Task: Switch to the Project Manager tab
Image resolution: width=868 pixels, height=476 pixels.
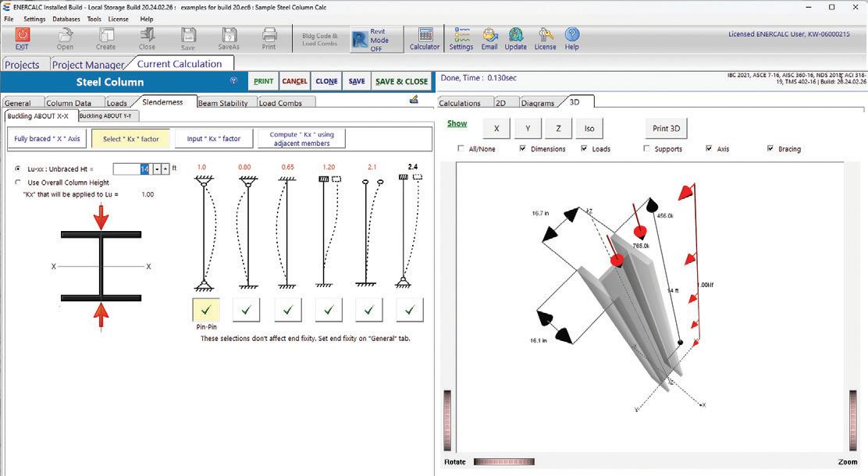Action: pyautogui.click(x=88, y=64)
